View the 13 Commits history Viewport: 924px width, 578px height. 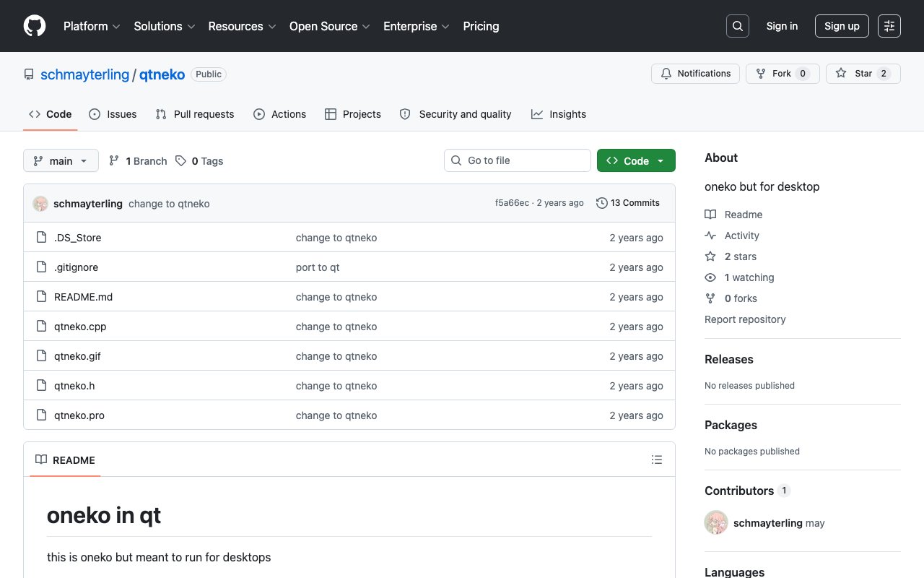click(x=628, y=203)
